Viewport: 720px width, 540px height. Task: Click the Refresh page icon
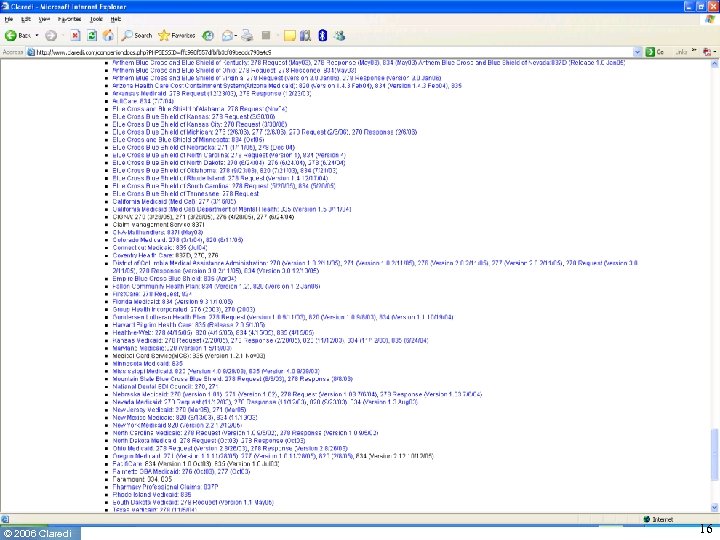pos(92,35)
